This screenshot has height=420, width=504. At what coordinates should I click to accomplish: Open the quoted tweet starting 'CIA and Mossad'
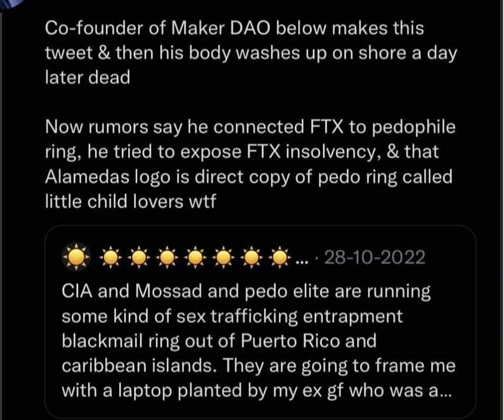(260, 322)
